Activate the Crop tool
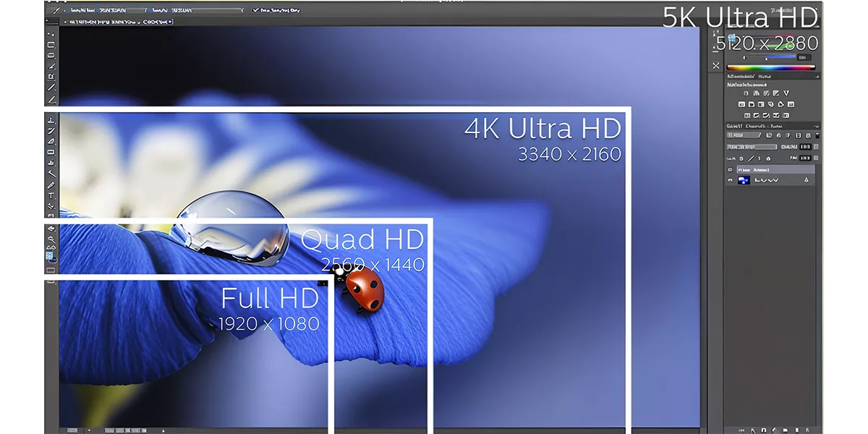 50,76
